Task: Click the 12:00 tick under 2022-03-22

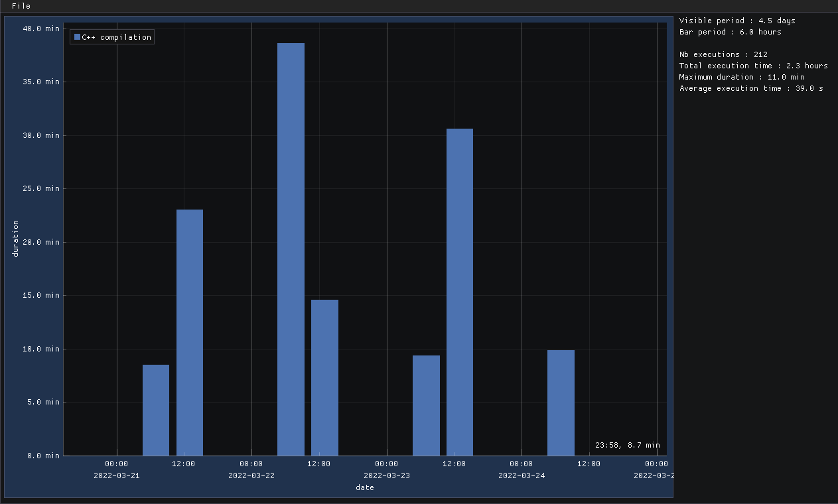Action: tap(319, 464)
